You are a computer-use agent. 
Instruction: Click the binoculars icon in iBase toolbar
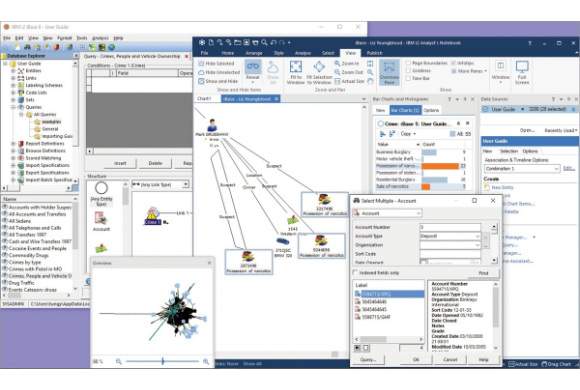pyautogui.click(x=27, y=47)
